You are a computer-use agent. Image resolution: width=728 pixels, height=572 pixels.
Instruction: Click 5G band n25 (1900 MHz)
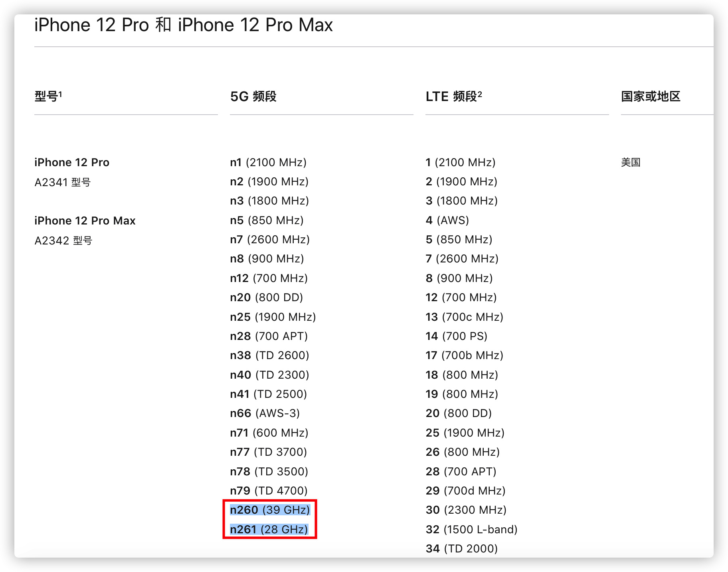[273, 317]
